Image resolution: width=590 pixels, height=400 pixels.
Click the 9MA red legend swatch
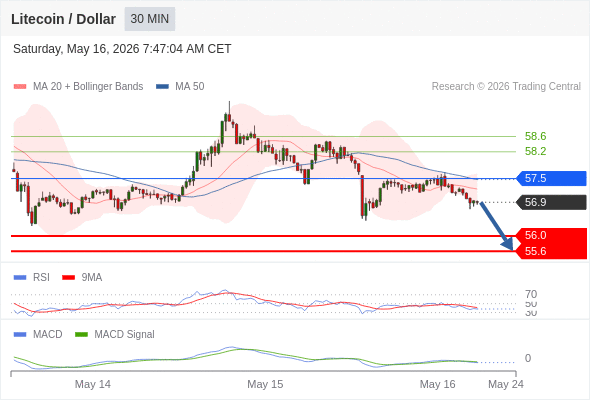coord(68,278)
